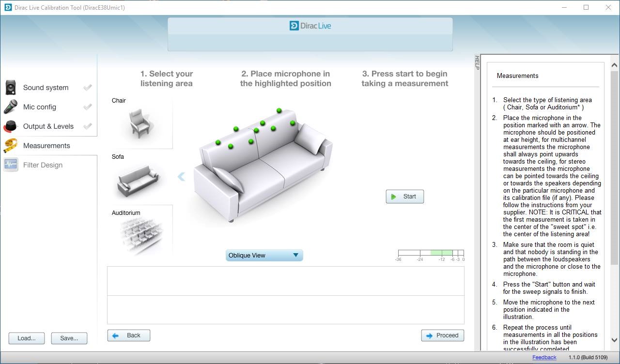Click the Sound system completion checkmark
Viewport: 620px width, 364px height.
[x=88, y=88]
